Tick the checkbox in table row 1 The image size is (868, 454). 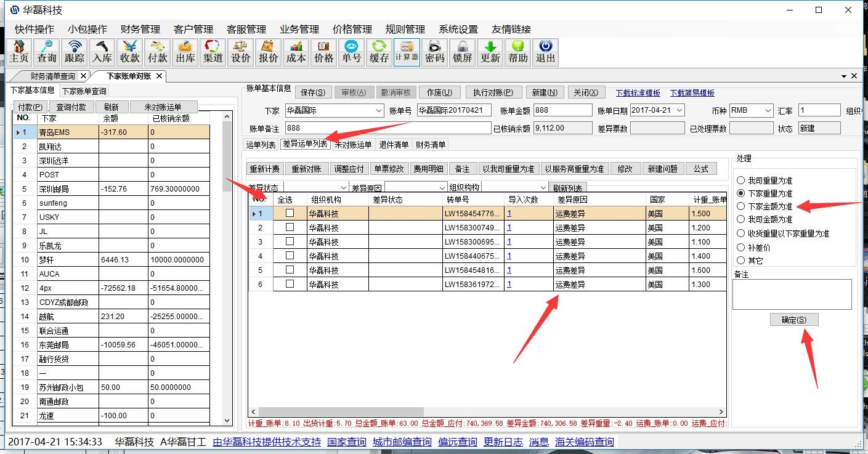tap(290, 213)
